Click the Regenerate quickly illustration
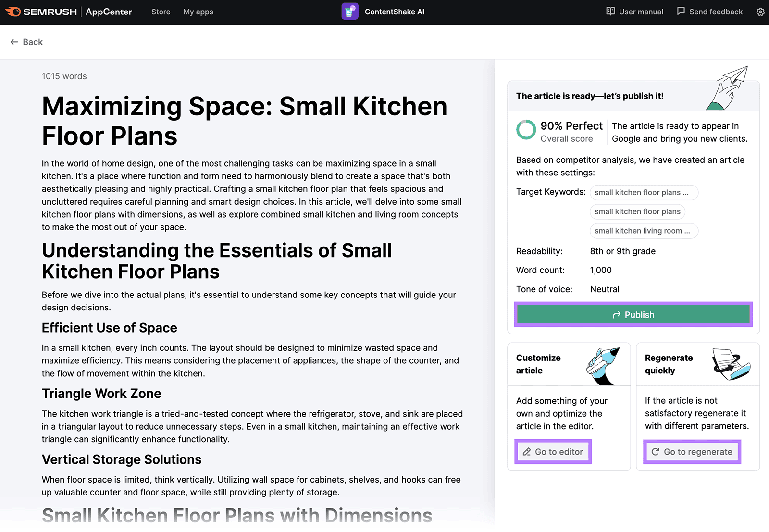Image resolution: width=769 pixels, height=532 pixels. (x=731, y=364)
